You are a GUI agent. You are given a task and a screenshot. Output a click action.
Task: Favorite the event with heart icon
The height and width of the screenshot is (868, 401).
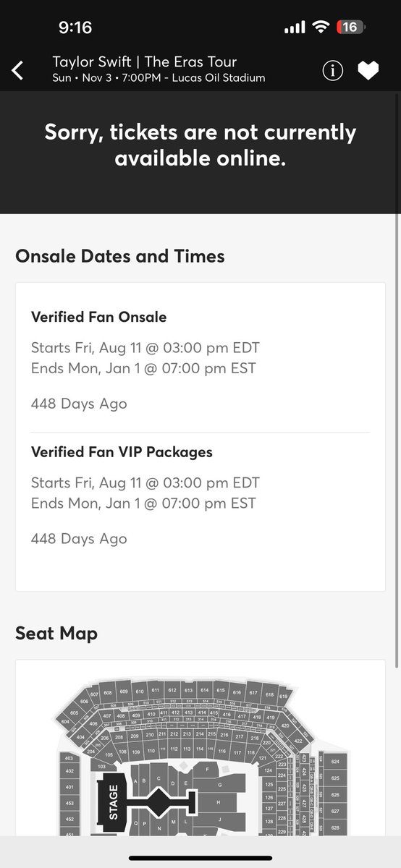tap(368, 70)
